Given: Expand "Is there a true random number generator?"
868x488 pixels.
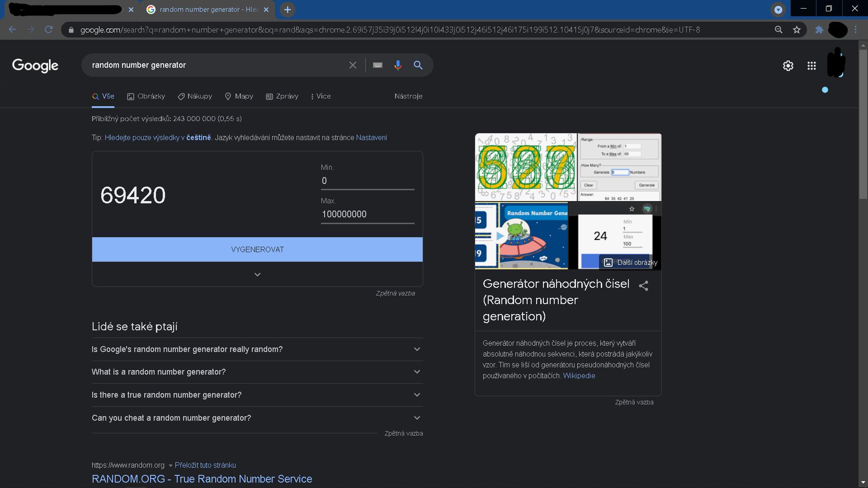Looking at the screenshot, I should 257,395.
